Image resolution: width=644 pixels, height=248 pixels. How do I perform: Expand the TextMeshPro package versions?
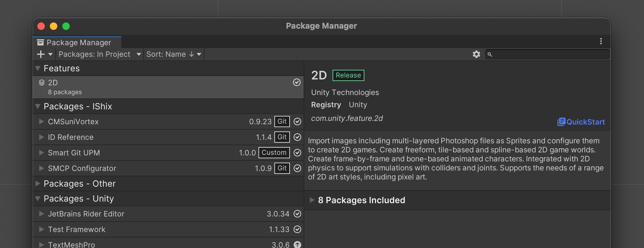tap(41, 245)
